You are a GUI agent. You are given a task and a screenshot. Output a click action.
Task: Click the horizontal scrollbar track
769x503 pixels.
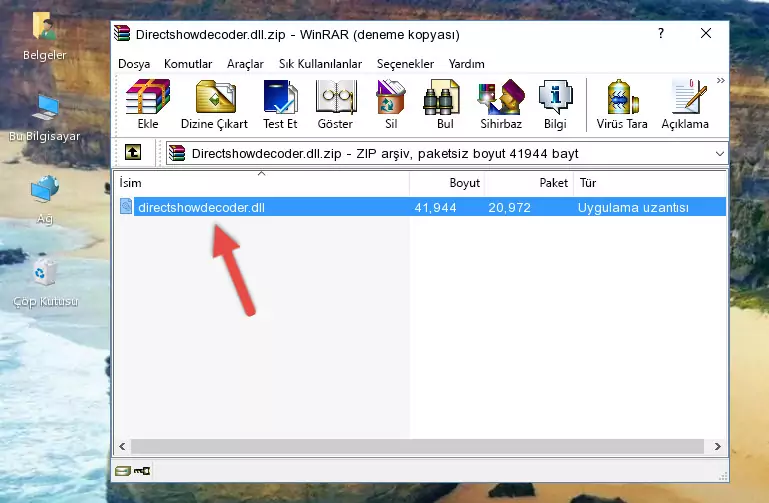[x=417, y=446]
